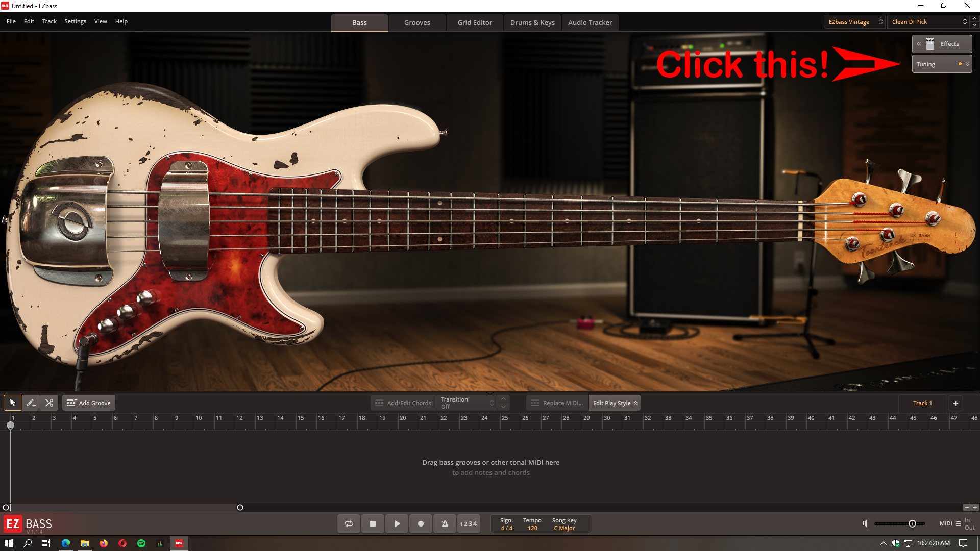This screenshot has height=551, width=980.
Task: Open the Settings menu
Action: (x=75, y=21)
